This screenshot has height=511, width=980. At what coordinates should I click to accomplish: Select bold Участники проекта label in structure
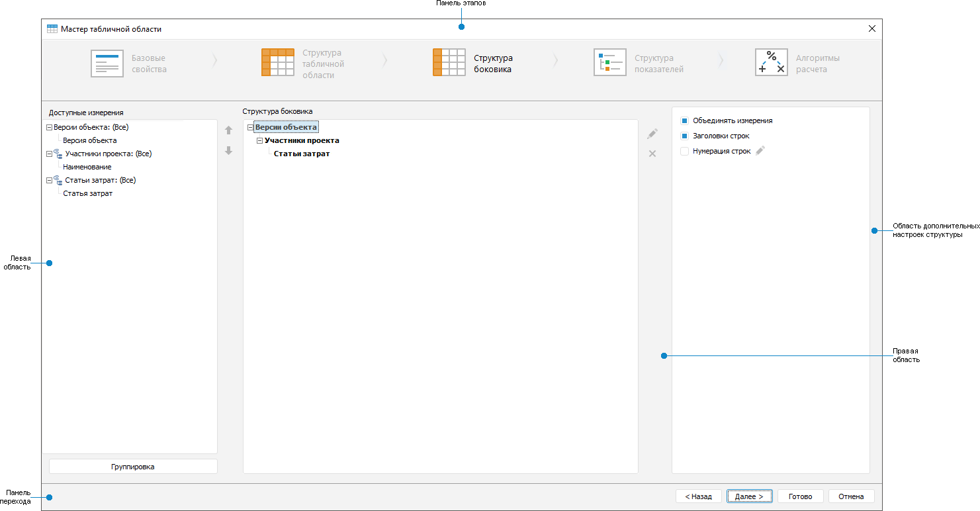302,140
